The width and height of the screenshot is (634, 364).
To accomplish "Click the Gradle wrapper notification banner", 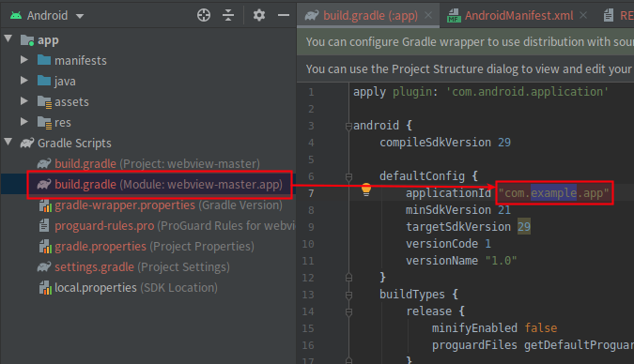I will [465, 42].
